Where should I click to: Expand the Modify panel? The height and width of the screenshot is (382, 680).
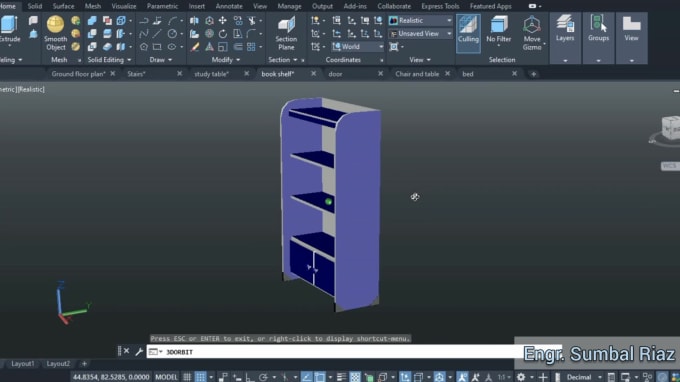(226, 60)
